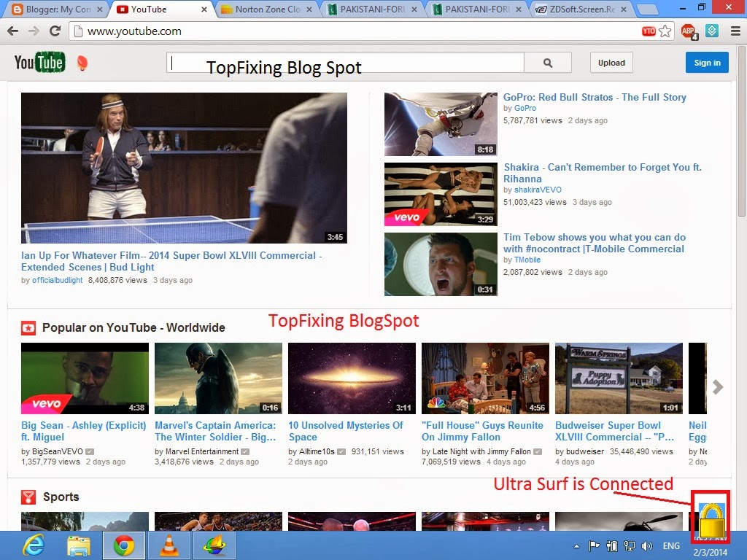Open a new tab button
This screenshot has width=747, height=560.
pos(646,9)
